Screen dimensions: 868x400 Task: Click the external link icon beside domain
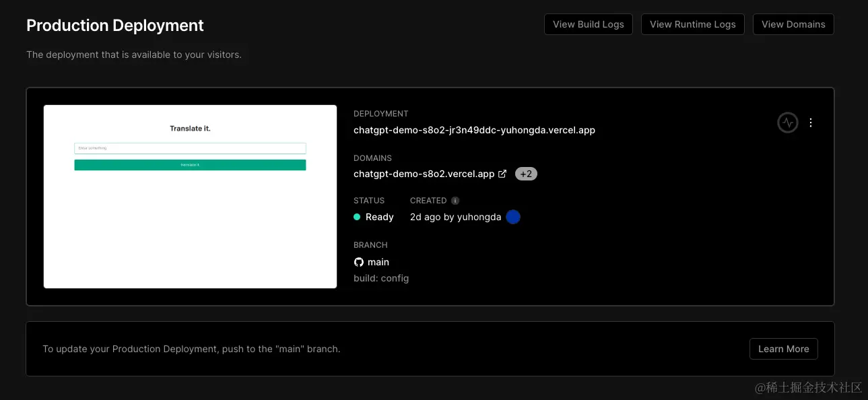(502, 174)
